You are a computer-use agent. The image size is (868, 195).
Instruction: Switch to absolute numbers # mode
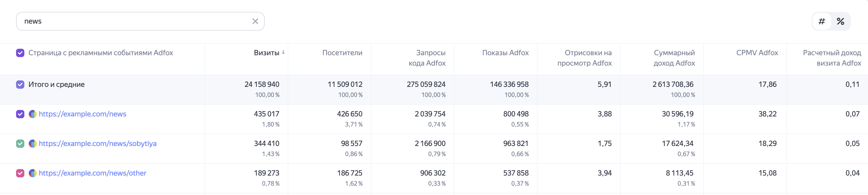[822, 21]
